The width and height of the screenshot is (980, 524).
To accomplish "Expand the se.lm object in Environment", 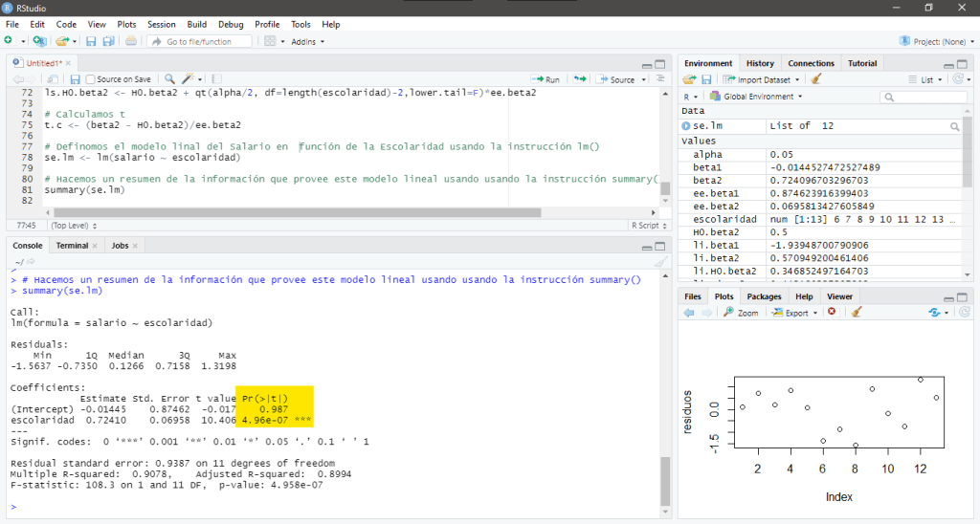I will tap(685, 126).
